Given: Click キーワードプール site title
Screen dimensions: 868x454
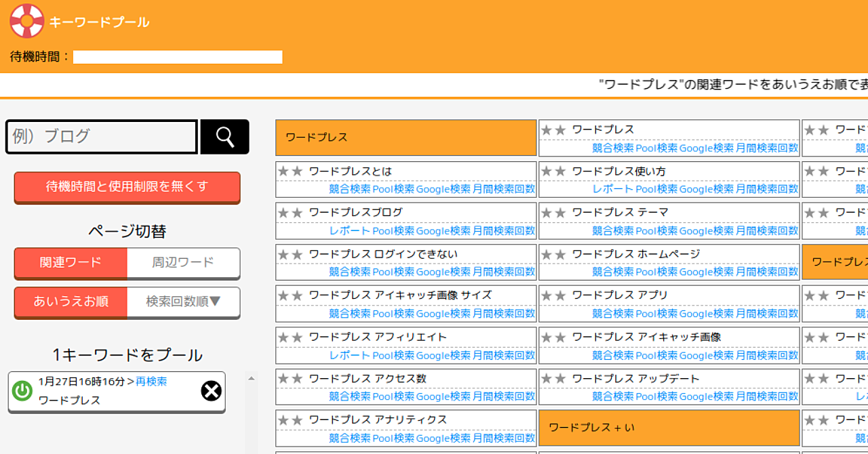Looking at the screenshot, I should pyautogui.click(x=99, y=22).
